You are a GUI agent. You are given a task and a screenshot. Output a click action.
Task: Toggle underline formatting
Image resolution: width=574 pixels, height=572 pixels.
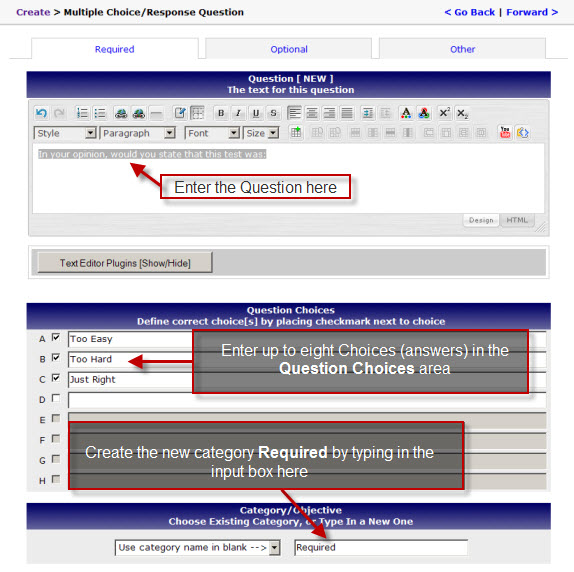256,113
